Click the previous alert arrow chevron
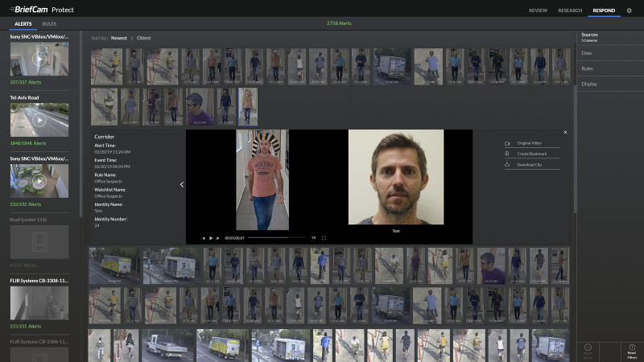This screenshot has height=362, width=644. (x=181, y=184)
